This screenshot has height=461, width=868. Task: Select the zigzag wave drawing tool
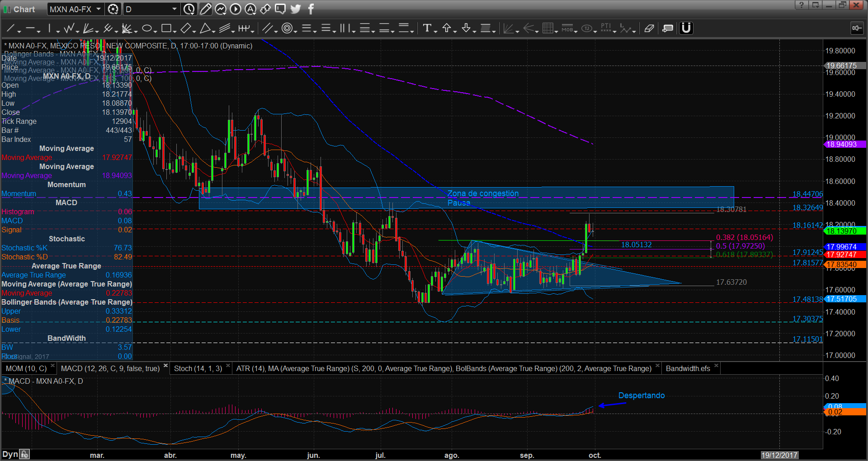(69, 28)
